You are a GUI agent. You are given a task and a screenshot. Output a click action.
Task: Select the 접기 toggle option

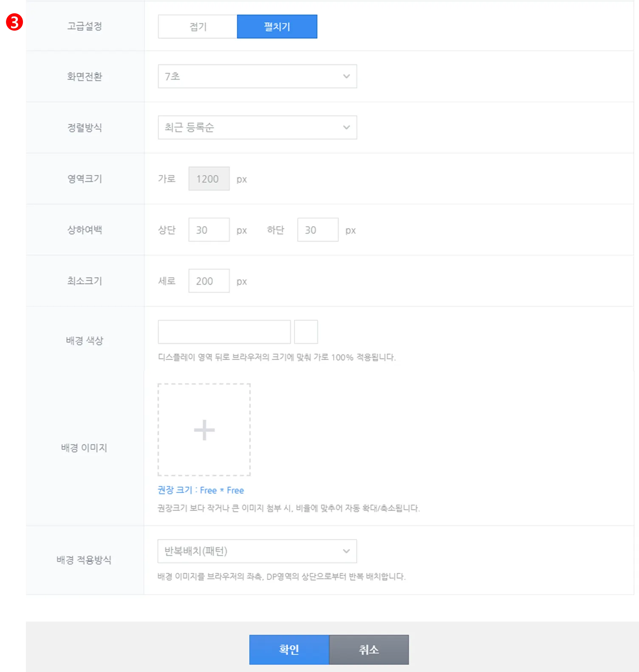coord(198,27)
